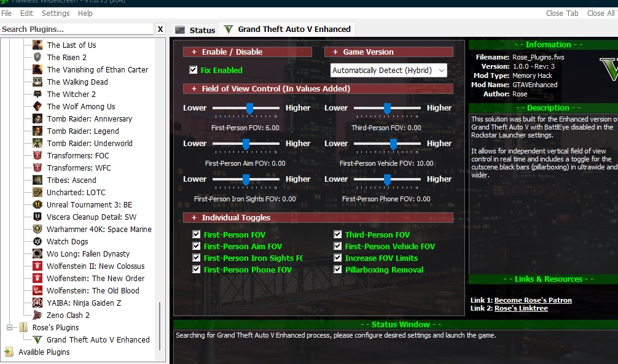618x364 pixels.
Task: Click Rose's Plugins folder icon
Action: pos(23,327)
